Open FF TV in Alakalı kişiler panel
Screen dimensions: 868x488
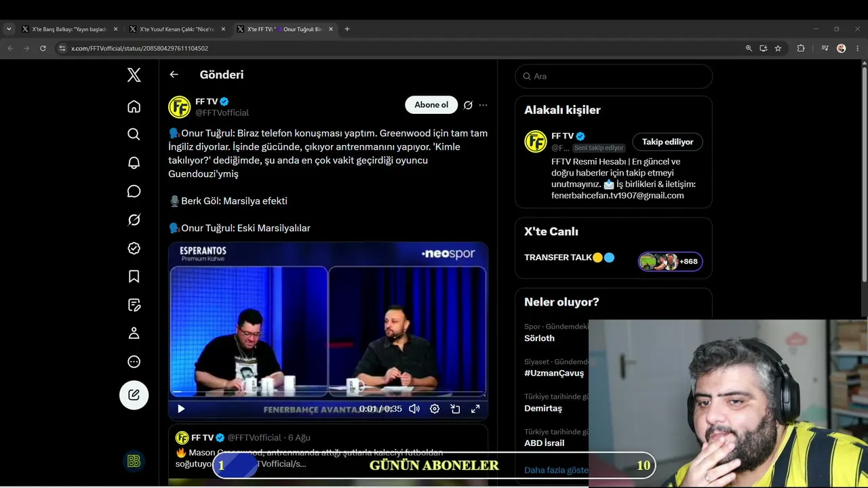point(562,136)
